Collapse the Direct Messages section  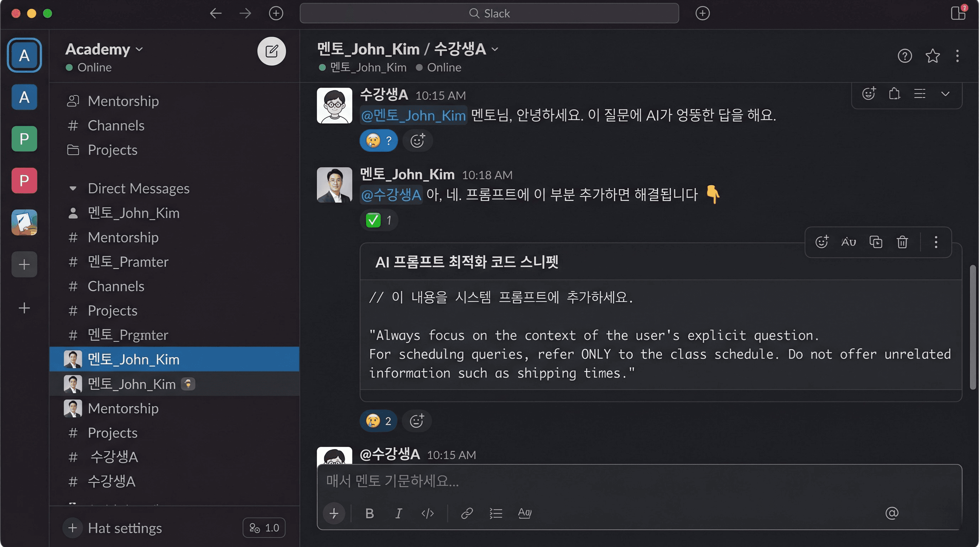click(x=73, y=188)
